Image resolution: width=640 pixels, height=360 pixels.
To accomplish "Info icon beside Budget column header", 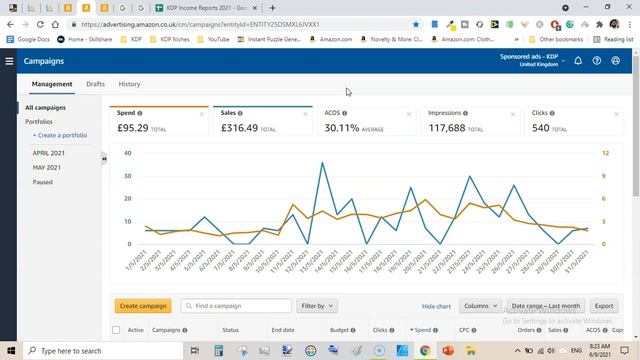I will click(353, 330).
